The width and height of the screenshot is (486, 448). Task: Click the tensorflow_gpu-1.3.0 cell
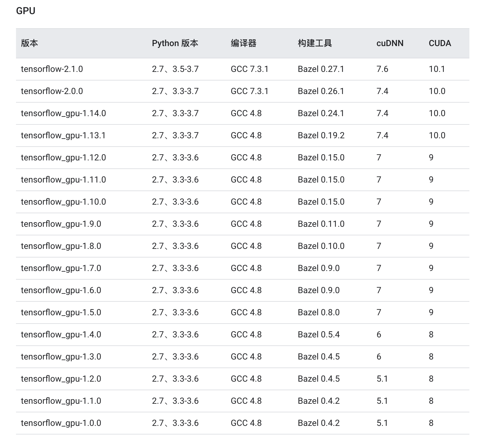[61, 357]
